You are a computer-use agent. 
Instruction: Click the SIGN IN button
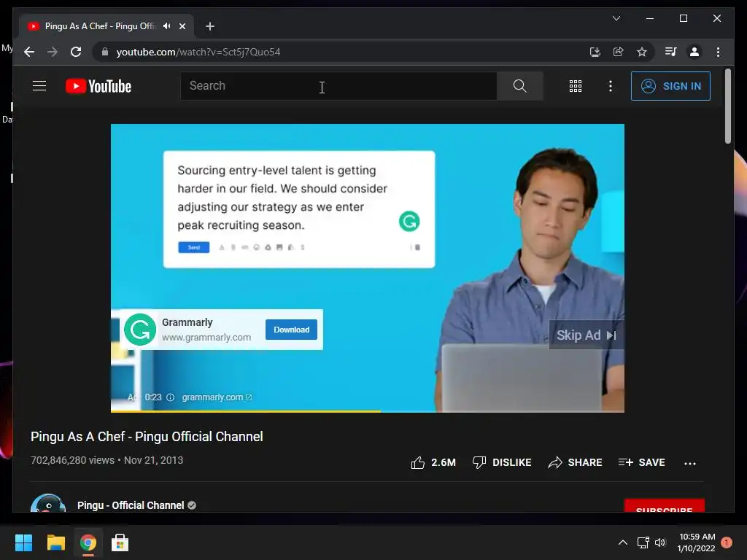click(670, 86)
